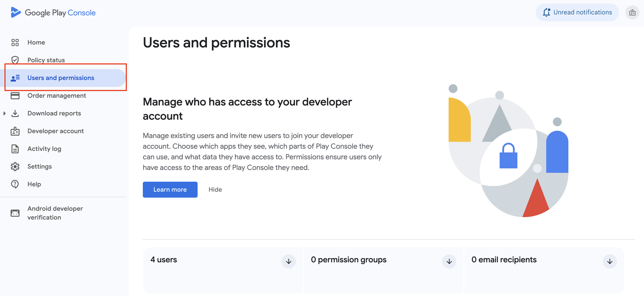
Task: Open the developer account badge icon top right
Action: pyautogui.click(x=632, y=12)
